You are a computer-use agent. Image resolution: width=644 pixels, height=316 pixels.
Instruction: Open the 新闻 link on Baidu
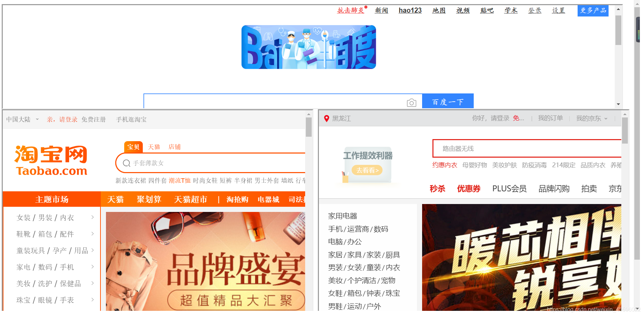click(x=382, y=10)
